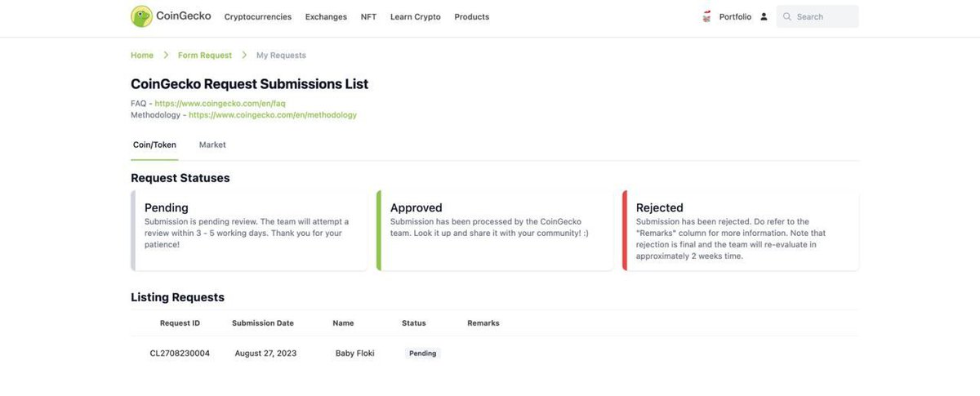Switch to the Market tab
Viewport: 980px width, 396px height.
point(212,145)
